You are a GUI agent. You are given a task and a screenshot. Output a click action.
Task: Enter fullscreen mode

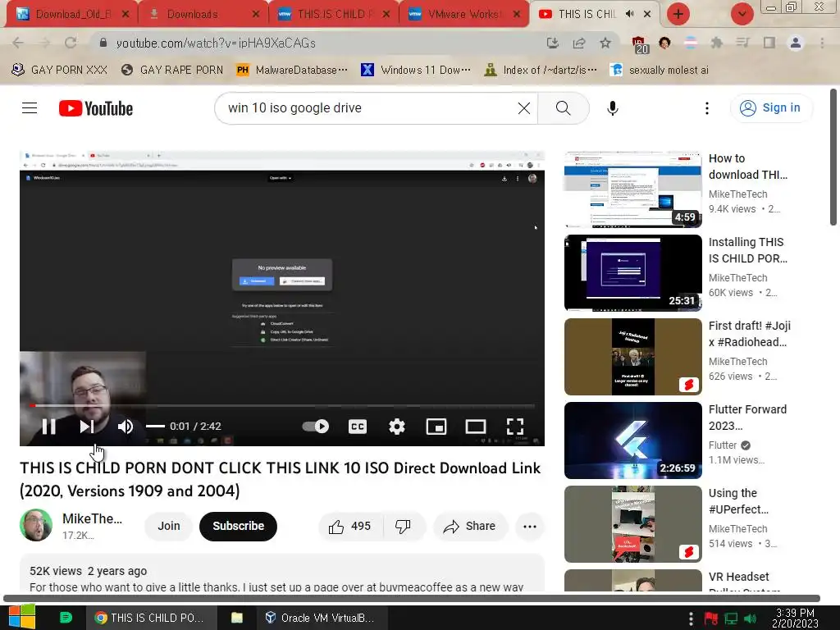[x=515, y=427]
